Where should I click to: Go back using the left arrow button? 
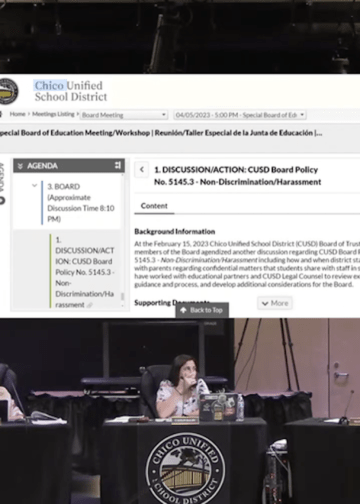(x=142, y=170)
